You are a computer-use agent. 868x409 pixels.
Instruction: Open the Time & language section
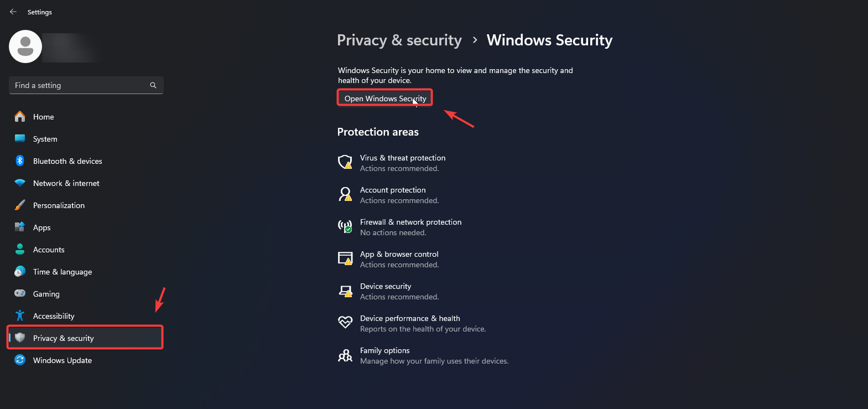[63, 272]
